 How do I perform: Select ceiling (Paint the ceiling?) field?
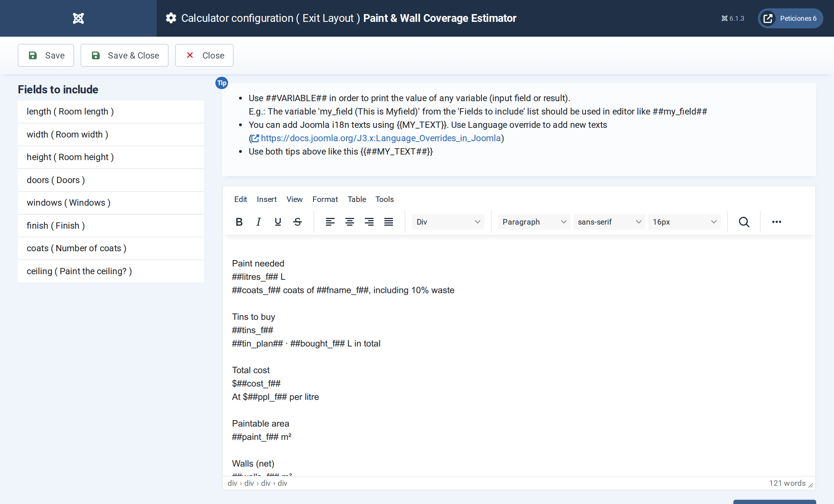coord(111,271)
